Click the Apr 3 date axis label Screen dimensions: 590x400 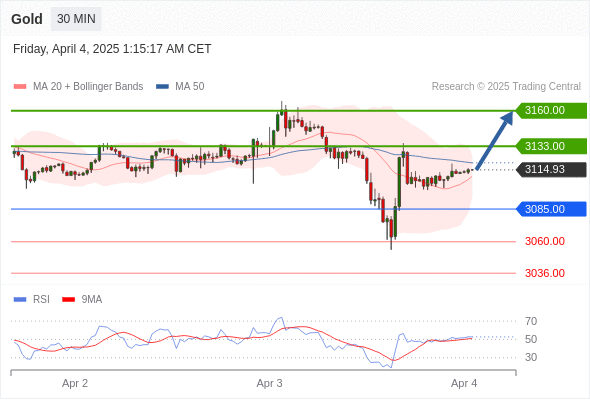point(269,383)
